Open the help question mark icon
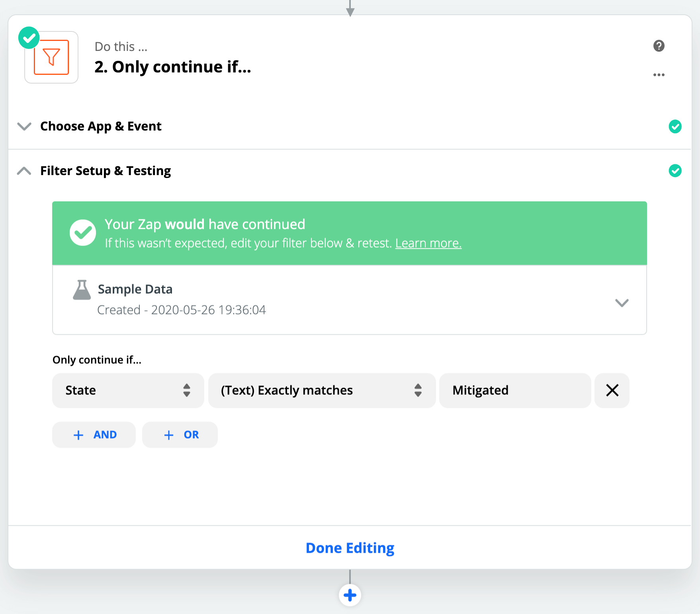The height and width of the screenshot is (614, 700). (x=659, y=46)
